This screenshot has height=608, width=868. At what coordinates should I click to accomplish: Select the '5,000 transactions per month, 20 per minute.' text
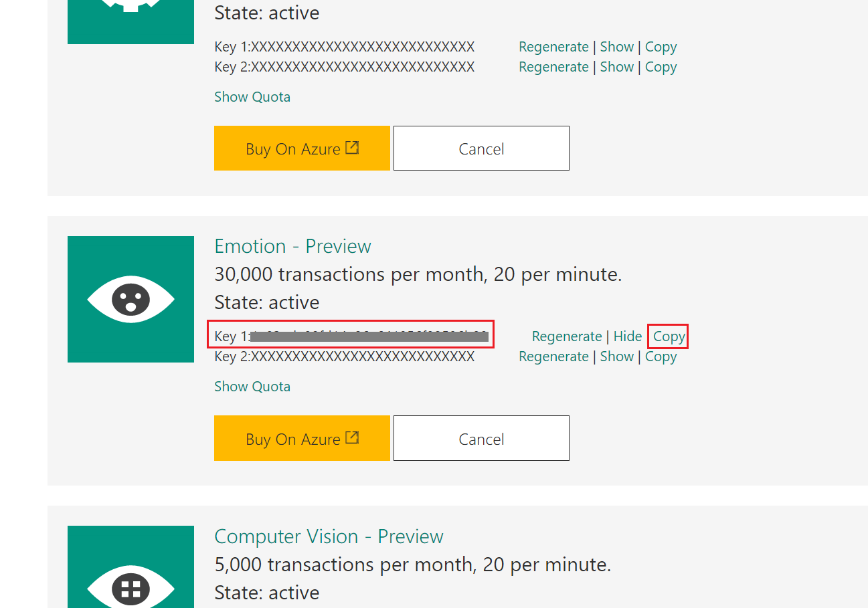[x=413, y=565]
